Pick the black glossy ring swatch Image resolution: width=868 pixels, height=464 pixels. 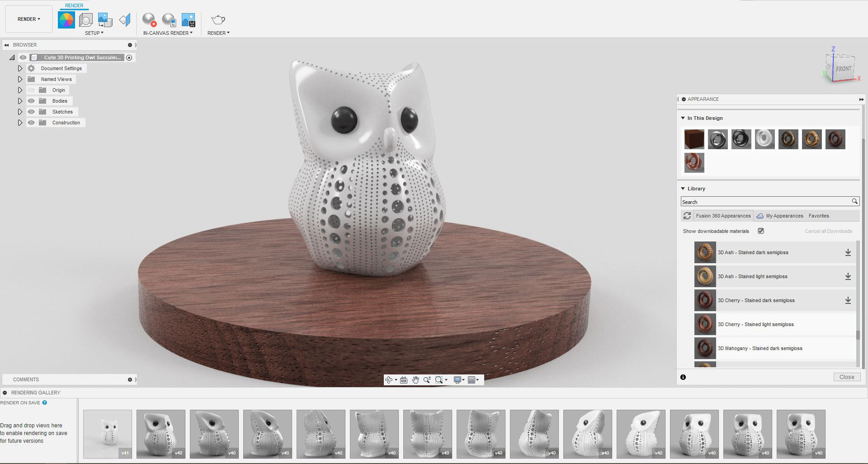point(741,139)
